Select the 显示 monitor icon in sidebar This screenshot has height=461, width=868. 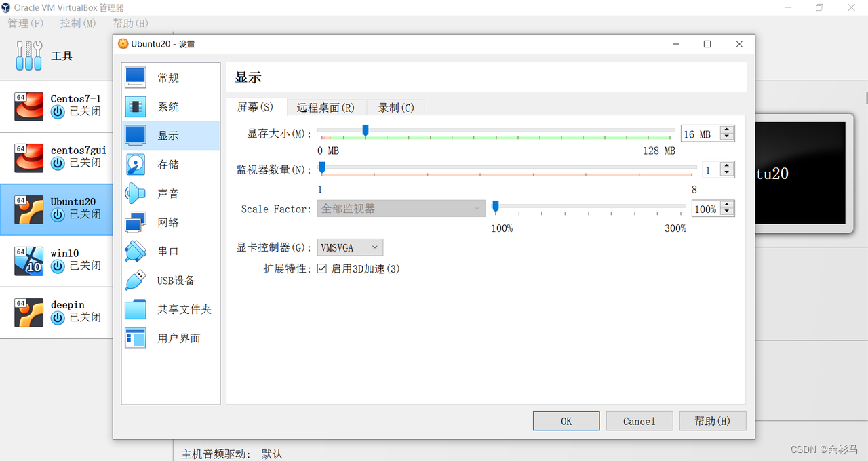click(x=136, y=135)
